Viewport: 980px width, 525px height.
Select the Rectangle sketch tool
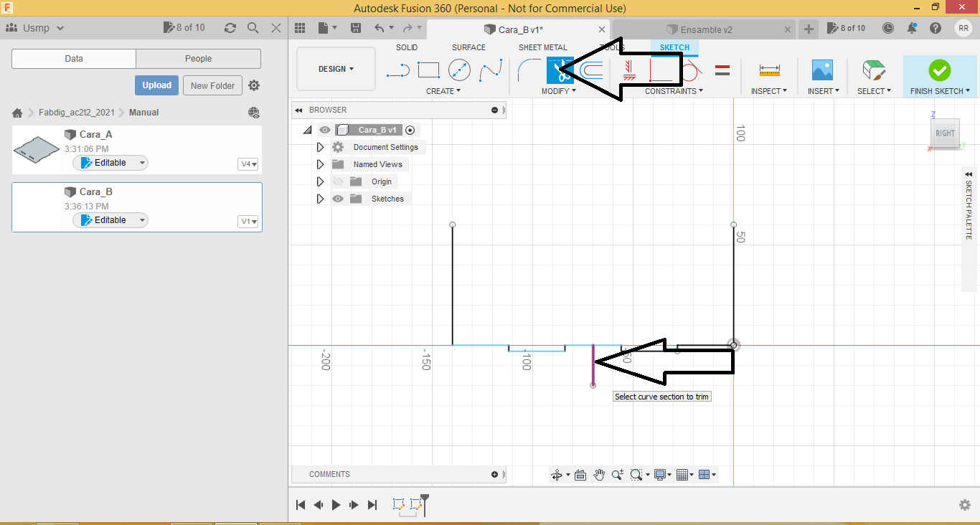[428, 70]
